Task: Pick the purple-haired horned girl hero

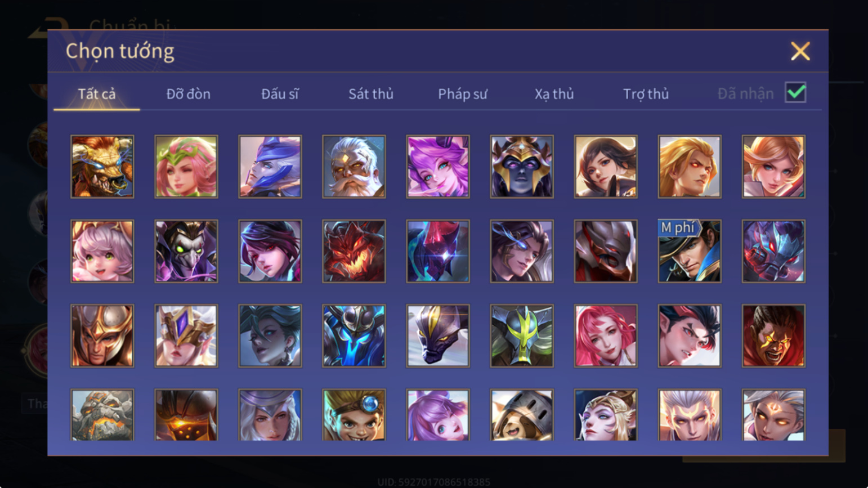Action: point(438,167)
